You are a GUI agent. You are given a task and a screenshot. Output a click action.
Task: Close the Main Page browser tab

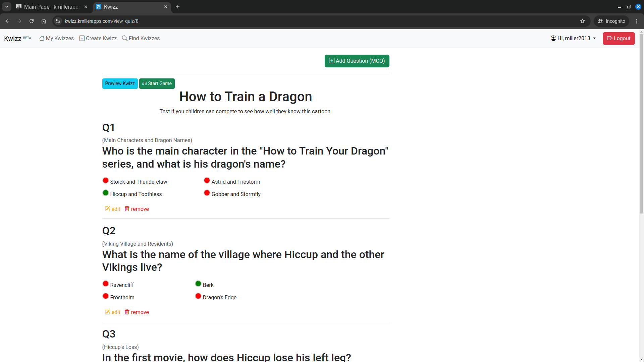86,7
